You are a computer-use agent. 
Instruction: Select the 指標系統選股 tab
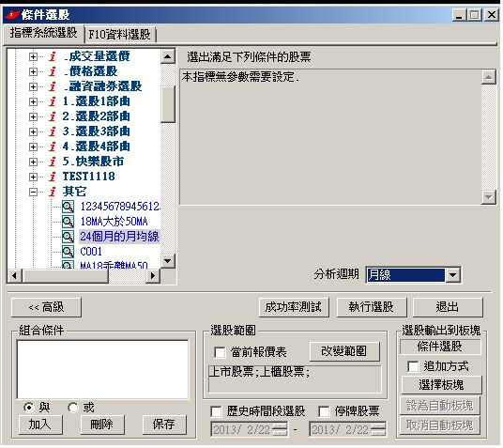click(x=43, y=33)
